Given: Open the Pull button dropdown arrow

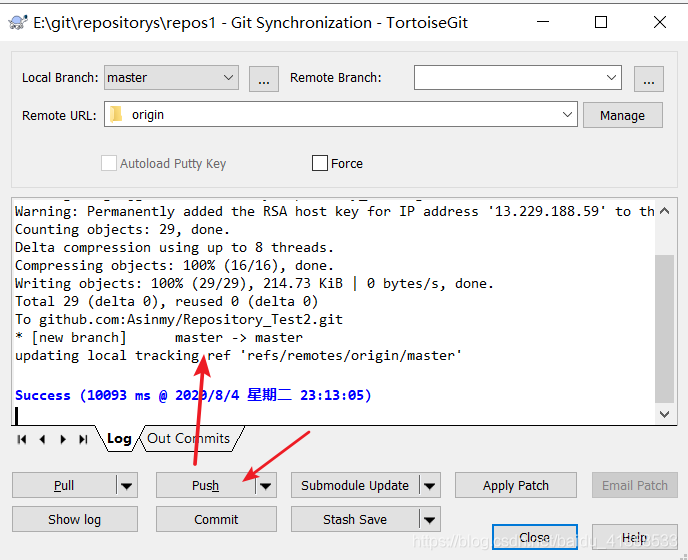Looking at the screenshot, I should (127, 485).
